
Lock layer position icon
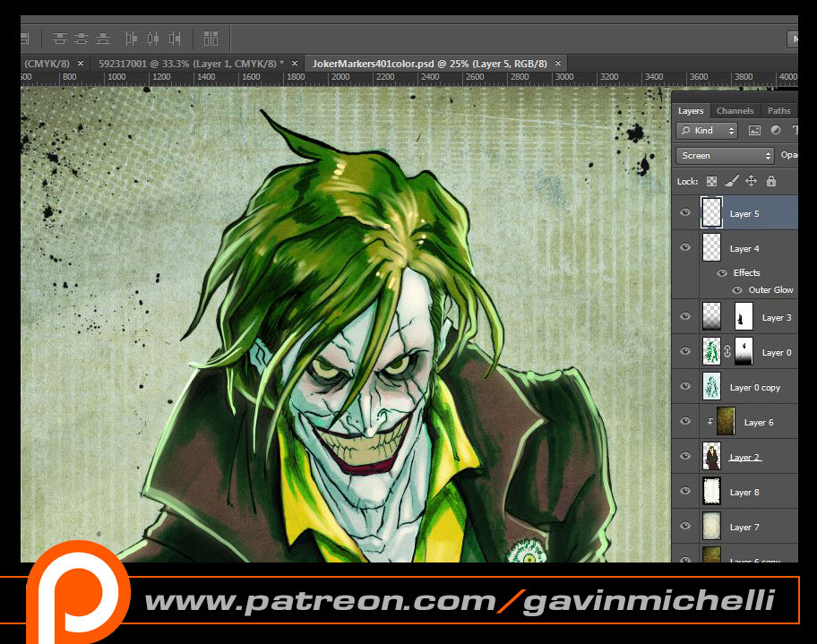(x=751, y=181)
